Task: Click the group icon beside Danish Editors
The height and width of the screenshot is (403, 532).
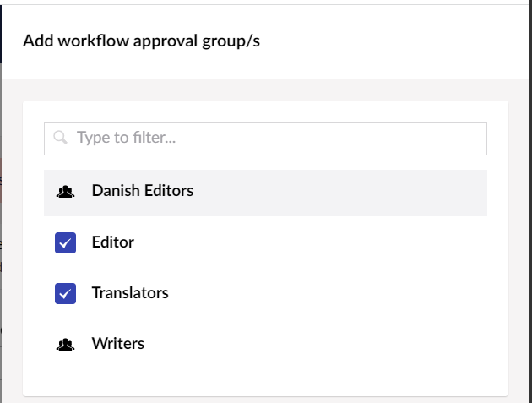Action: pyautogui.click(x=65, y=192)
